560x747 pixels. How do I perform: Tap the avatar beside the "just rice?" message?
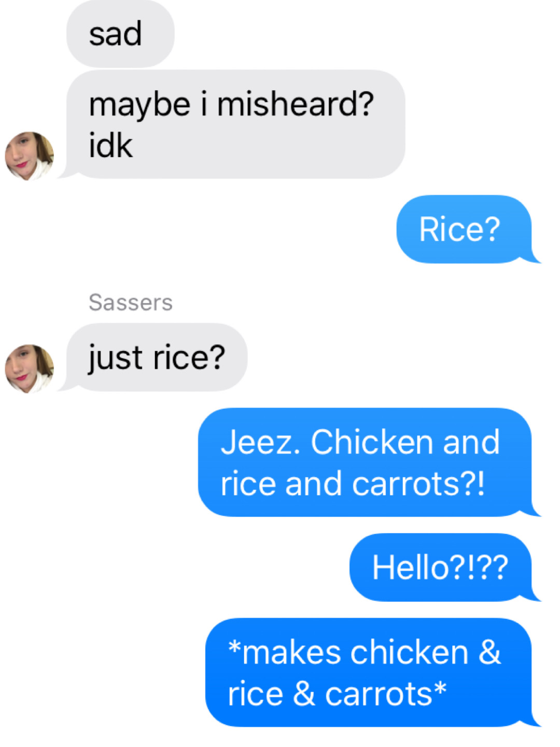click(30, 368)
